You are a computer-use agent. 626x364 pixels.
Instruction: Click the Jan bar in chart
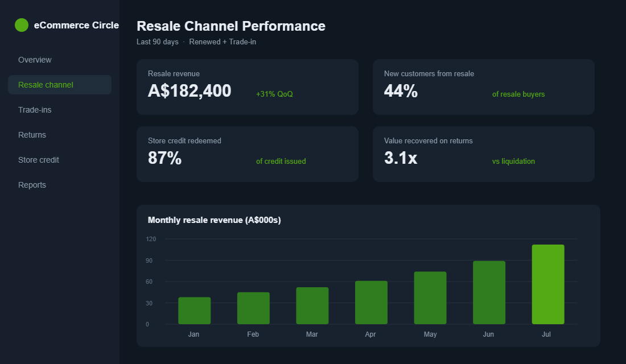coord(195,311)
